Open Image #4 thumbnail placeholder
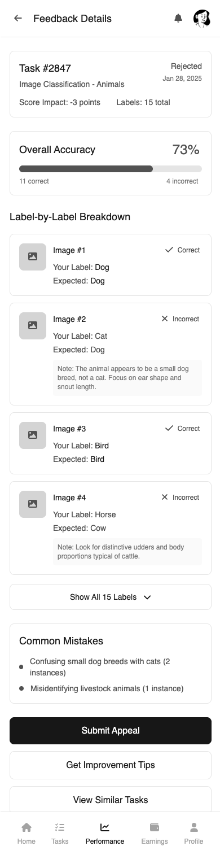The image size is (220, 868). [x=33, y=504]
